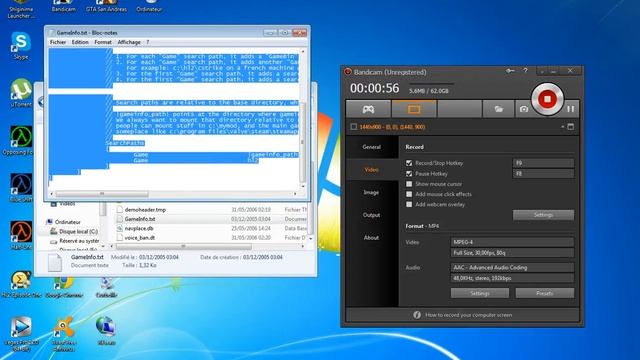
Task: Open the Video section in Bandicam
Action: (x=371, y=169)
